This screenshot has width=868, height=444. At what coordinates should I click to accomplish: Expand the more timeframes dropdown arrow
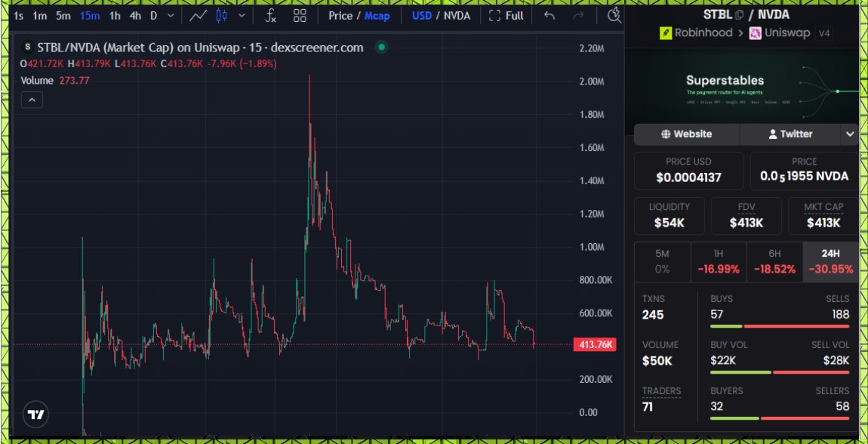click(x=171, y=16)
